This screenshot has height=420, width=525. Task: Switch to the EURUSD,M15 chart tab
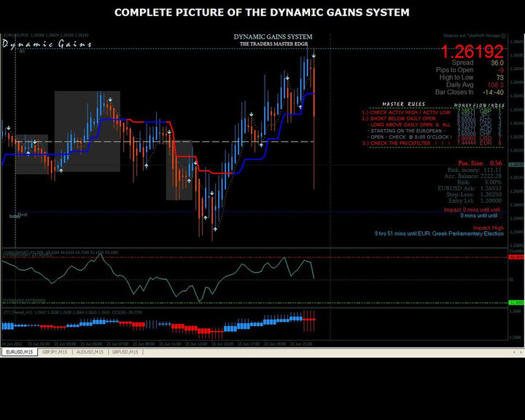coord(20,352)
